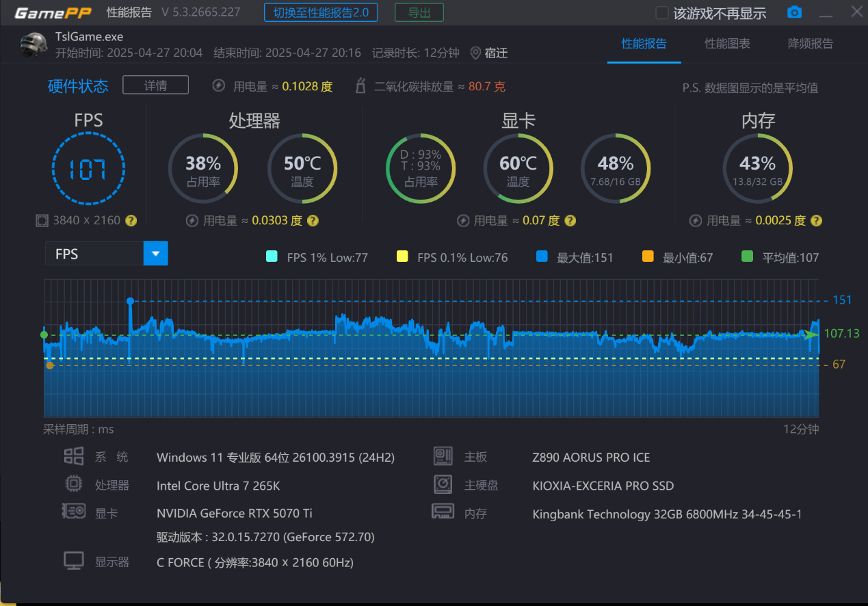
Task: Click the memory 43% usage gauge
Action: (758, 169)
